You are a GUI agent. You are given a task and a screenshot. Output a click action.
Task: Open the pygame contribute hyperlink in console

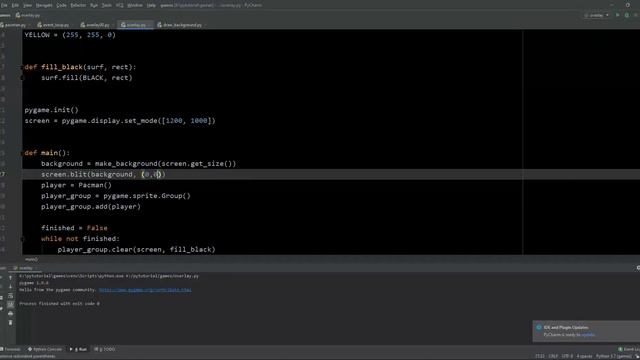(145, 290)
